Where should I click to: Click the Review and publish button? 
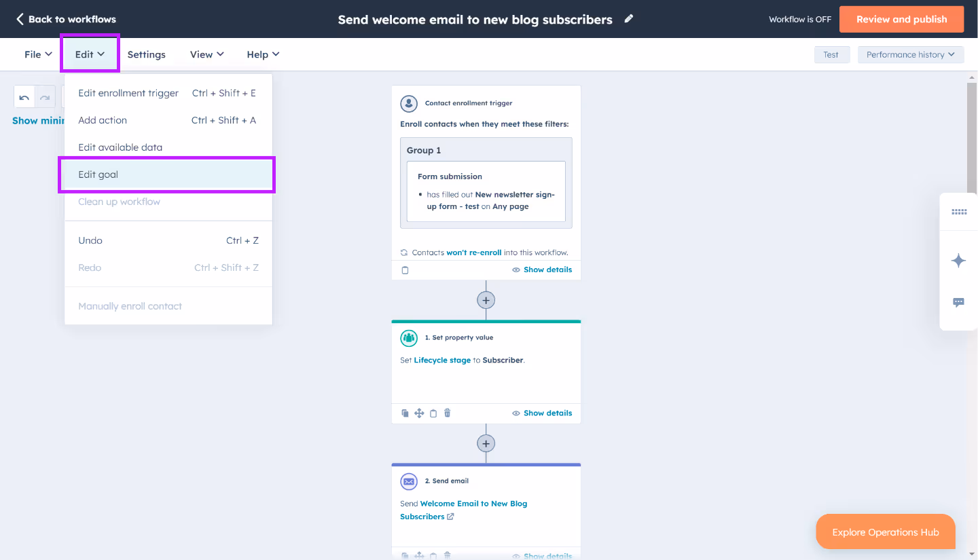901,19
